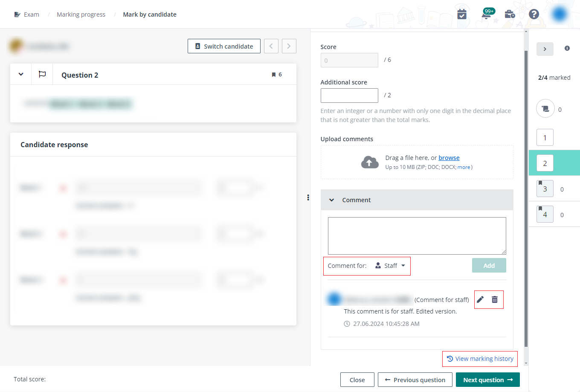
Task: Open the toolbox icon in the header
Action: point(510,14)
